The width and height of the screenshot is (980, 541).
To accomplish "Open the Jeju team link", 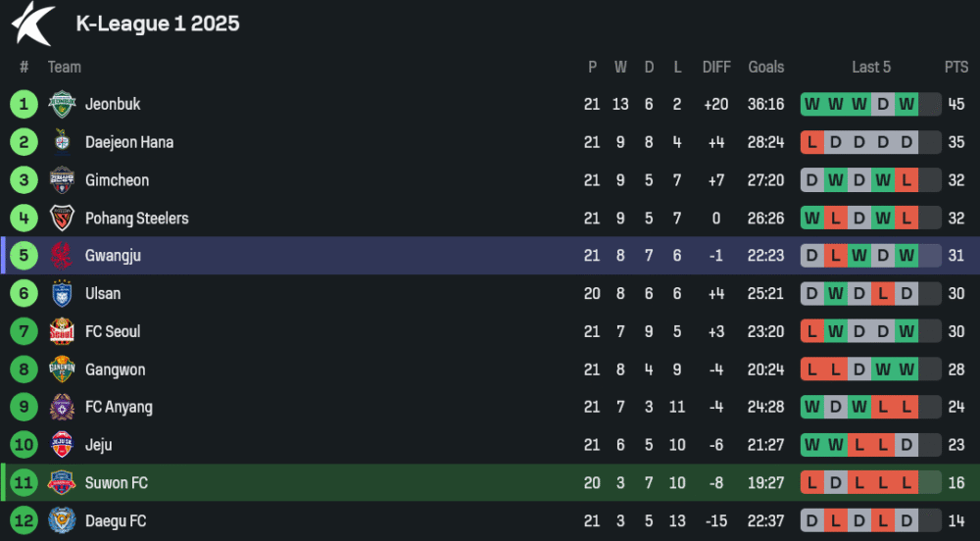I will tap(98, 445).
